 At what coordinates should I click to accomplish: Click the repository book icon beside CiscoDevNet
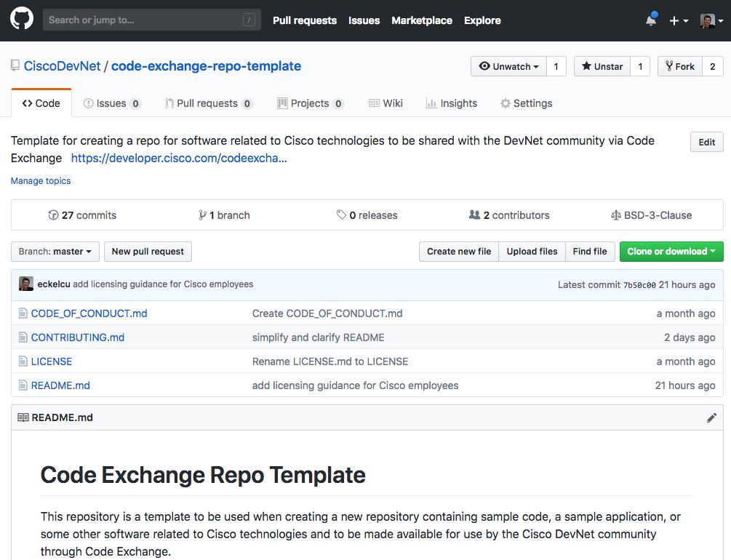[15, 65]
